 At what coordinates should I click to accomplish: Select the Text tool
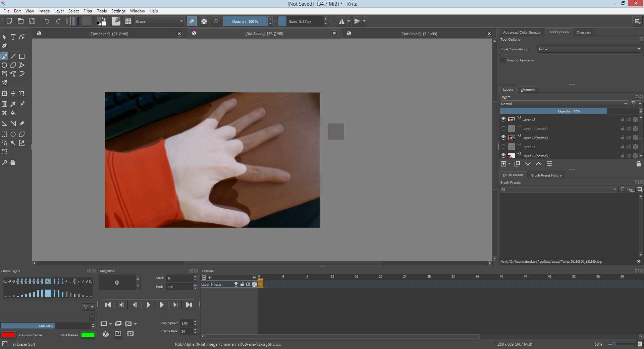point(13,37)
